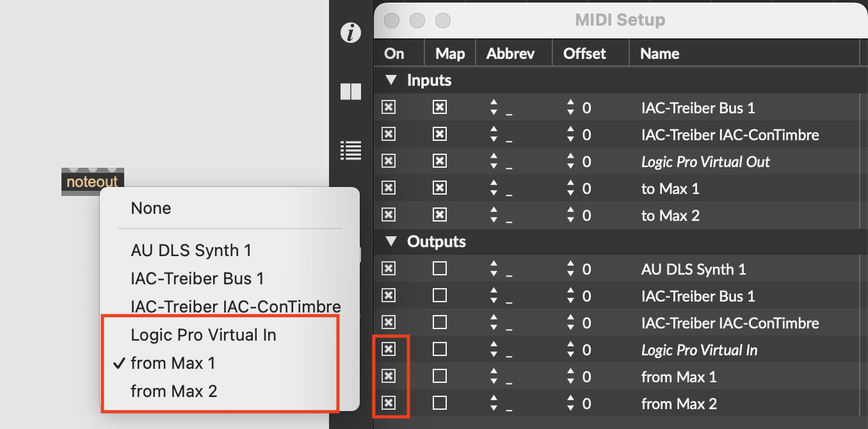Adjust Offset stepper for output IAC-Treiber Bus 1
868x429 pixels.
click(x=570, y=296)
